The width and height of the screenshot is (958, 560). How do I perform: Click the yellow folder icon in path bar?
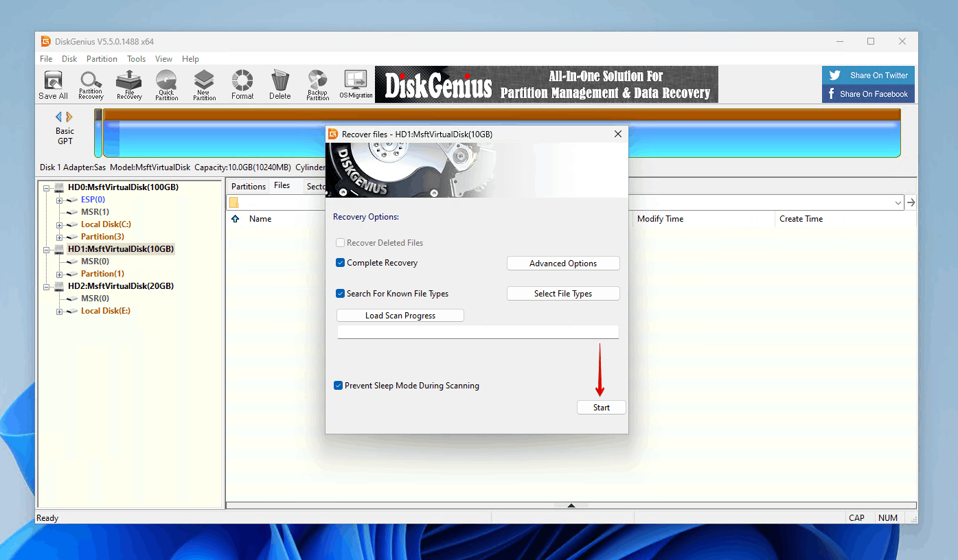233,202
